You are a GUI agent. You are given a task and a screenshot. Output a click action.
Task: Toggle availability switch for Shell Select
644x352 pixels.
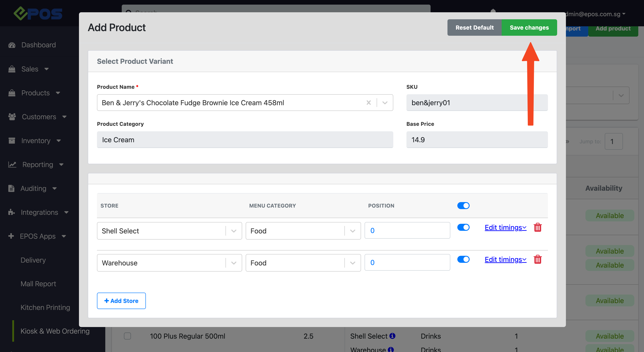click(x=463, y=227)
